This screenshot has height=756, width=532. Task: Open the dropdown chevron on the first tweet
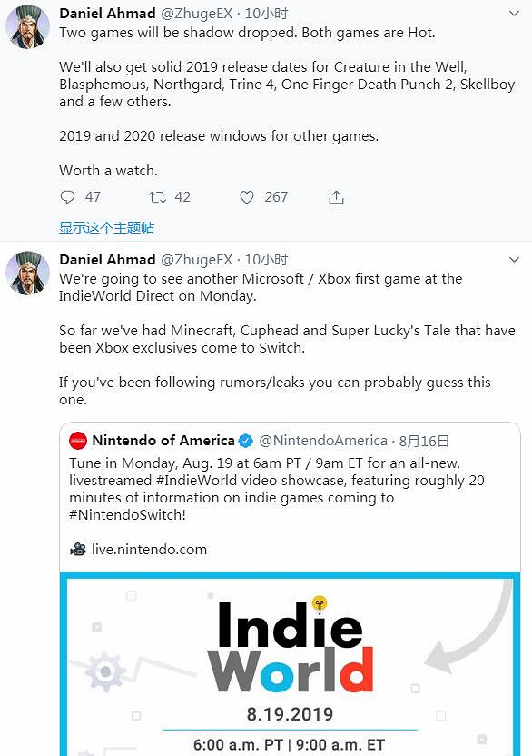point(515,14)
